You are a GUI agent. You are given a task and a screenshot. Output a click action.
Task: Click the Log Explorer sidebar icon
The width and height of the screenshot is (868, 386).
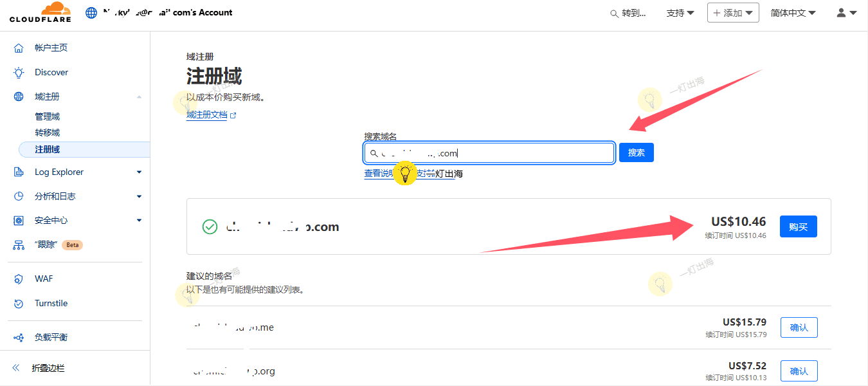[x=19, y=172]
